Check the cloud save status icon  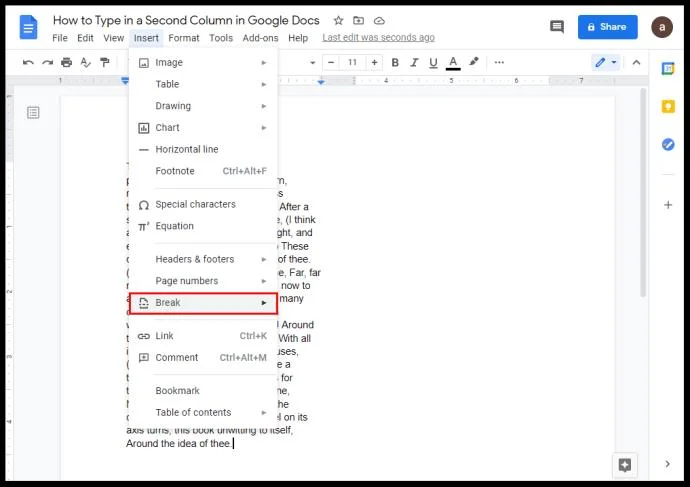point(379,21)
